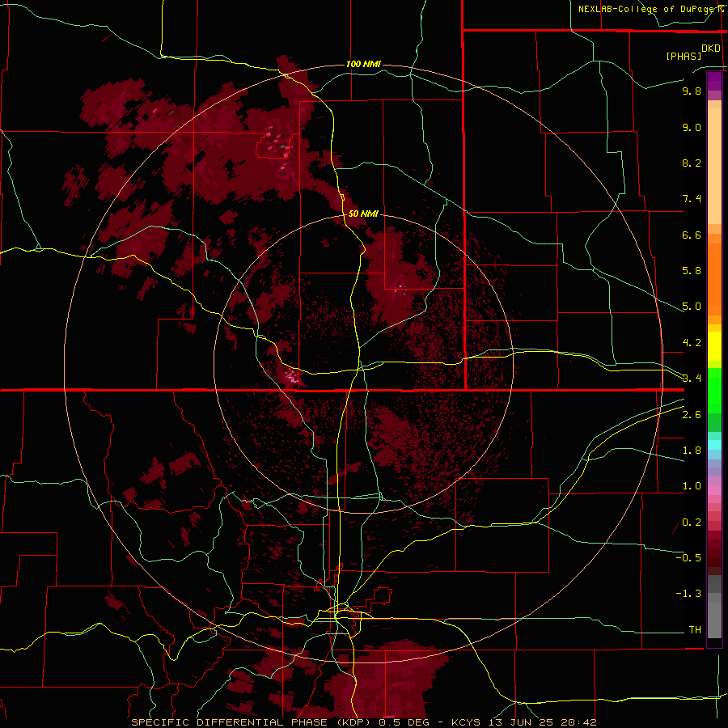This screenshot has height=728, width=728.
Task: Click the -1.3 scale value
Action: tap(688, 594)
